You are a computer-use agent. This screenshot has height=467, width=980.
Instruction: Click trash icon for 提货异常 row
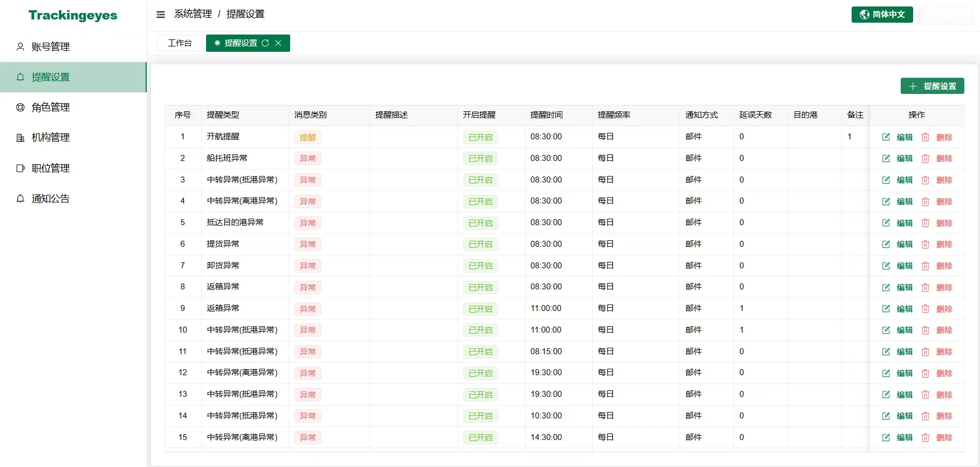coord(926,245)
